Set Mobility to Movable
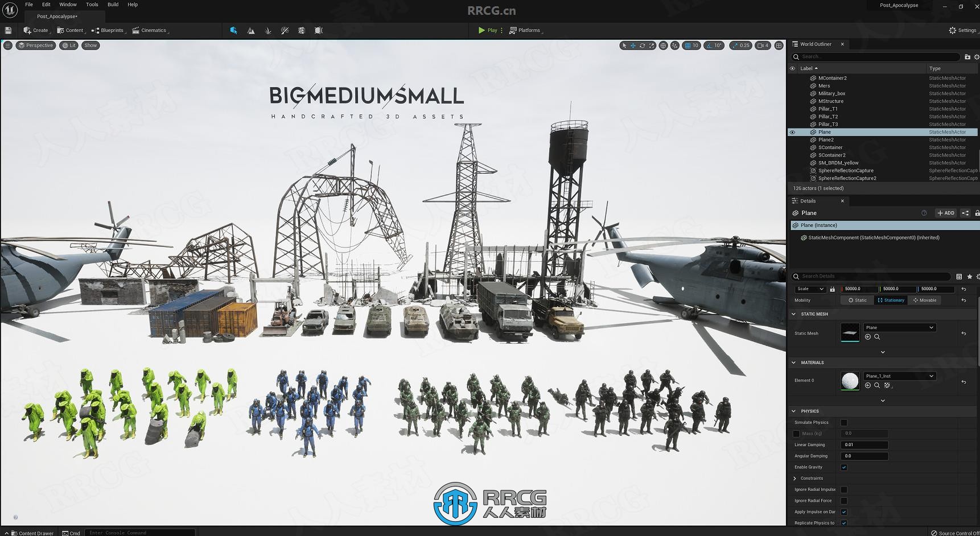 (x=925, y=300)
